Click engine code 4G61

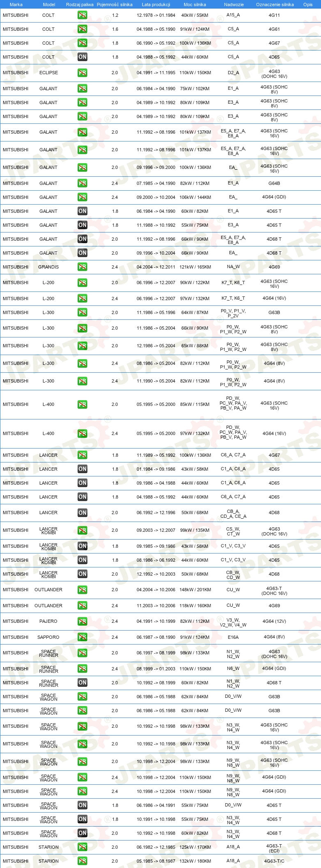click(x=274, y=29)
